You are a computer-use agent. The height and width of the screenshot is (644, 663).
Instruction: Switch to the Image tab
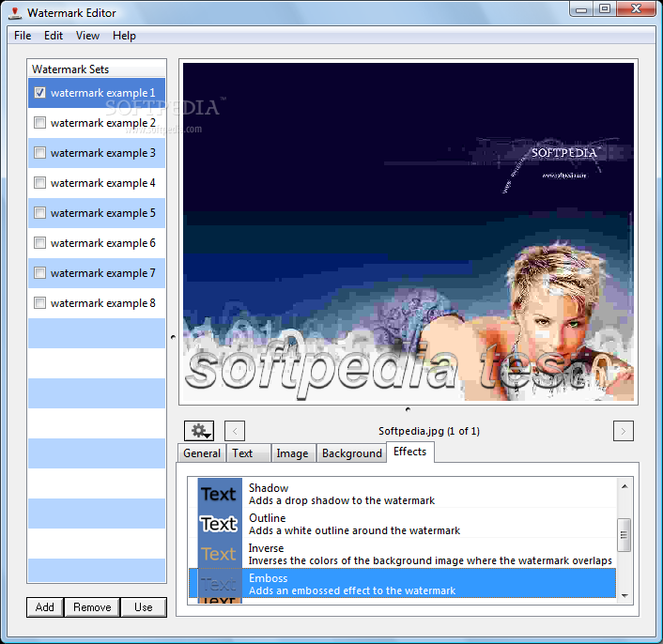coord(292,453)
